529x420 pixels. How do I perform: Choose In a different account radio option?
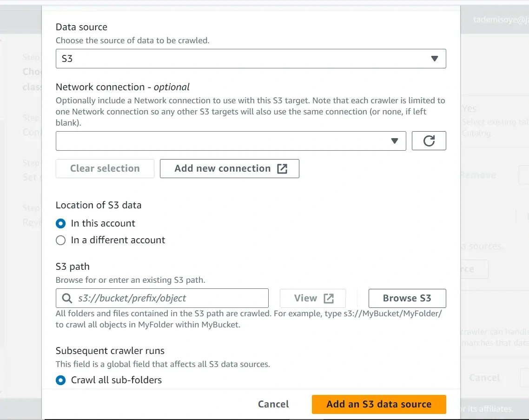tap(61, 240)
